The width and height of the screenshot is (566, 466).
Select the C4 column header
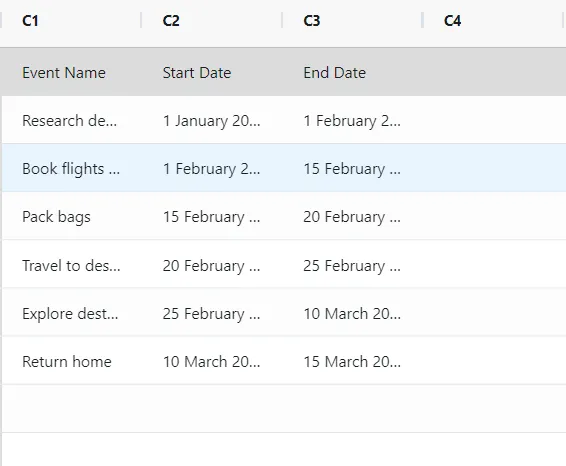coord(493,21)
